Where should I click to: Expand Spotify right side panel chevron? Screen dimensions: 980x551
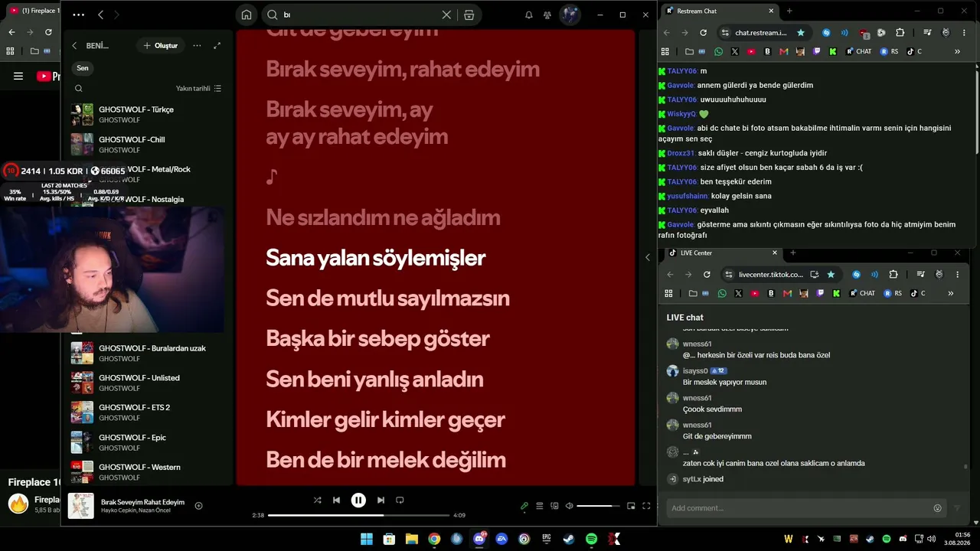click(648, 257)
